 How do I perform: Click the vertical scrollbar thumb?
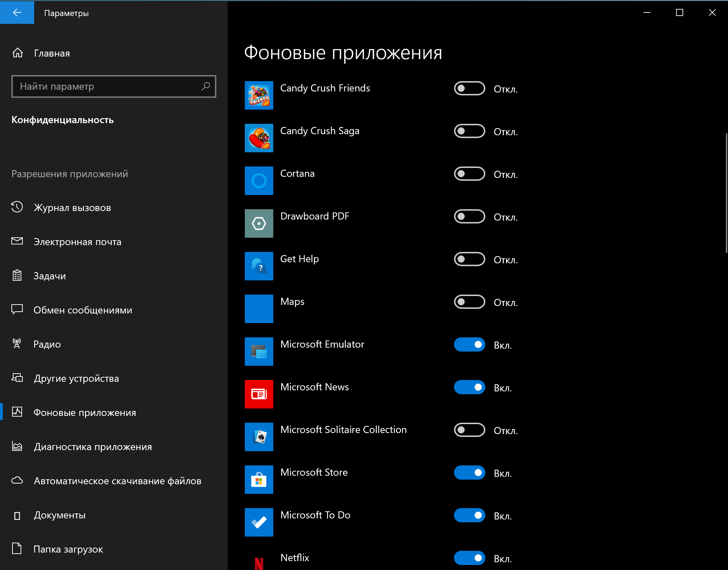(726, 193)
